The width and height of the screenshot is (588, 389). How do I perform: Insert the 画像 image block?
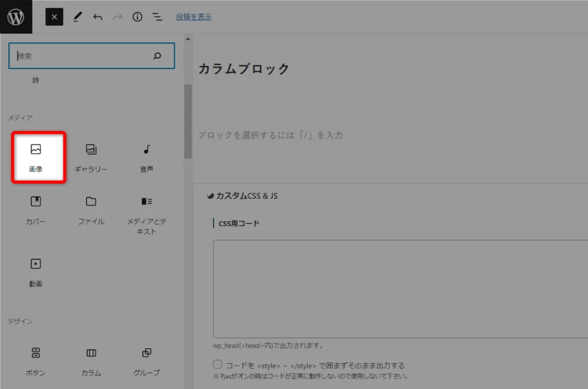pyautogui.click(x=36, y=157)
